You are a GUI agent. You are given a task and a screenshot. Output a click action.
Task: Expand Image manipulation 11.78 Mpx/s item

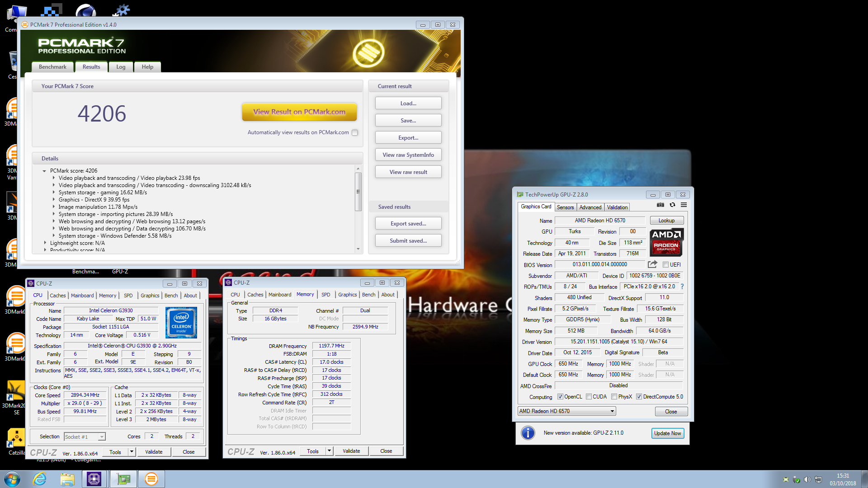tap(53, 207)
